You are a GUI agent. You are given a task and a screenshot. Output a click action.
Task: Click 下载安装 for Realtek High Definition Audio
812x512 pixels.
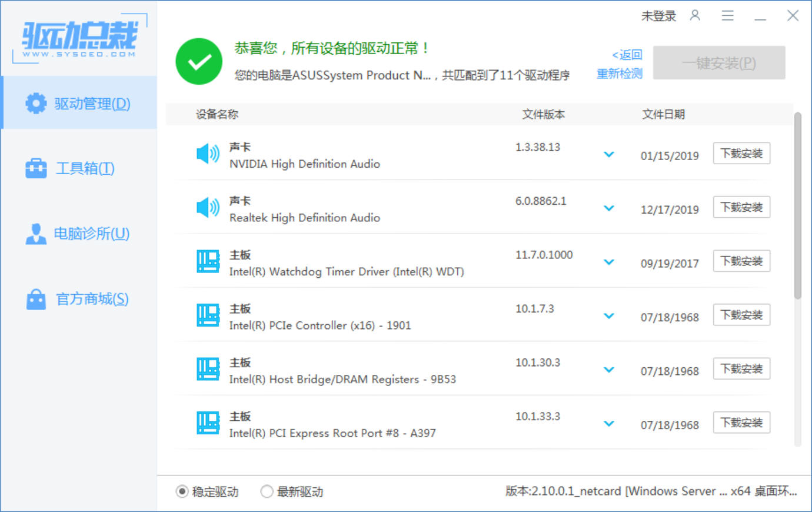click(x=741, y=207)
